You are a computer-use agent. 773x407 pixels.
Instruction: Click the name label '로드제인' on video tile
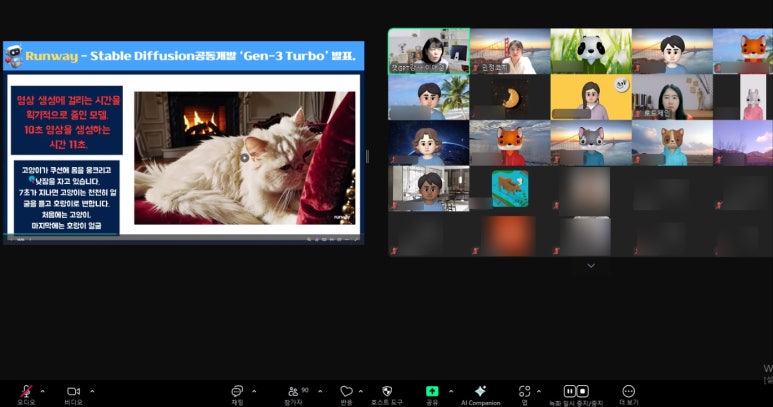point(657,113)
